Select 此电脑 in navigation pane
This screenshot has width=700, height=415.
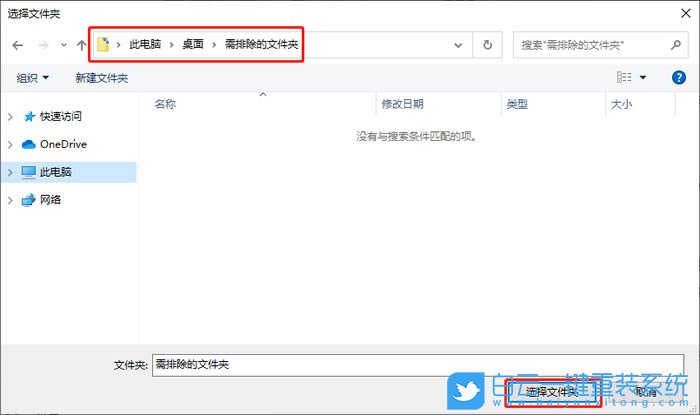click(x=55, y=172)
